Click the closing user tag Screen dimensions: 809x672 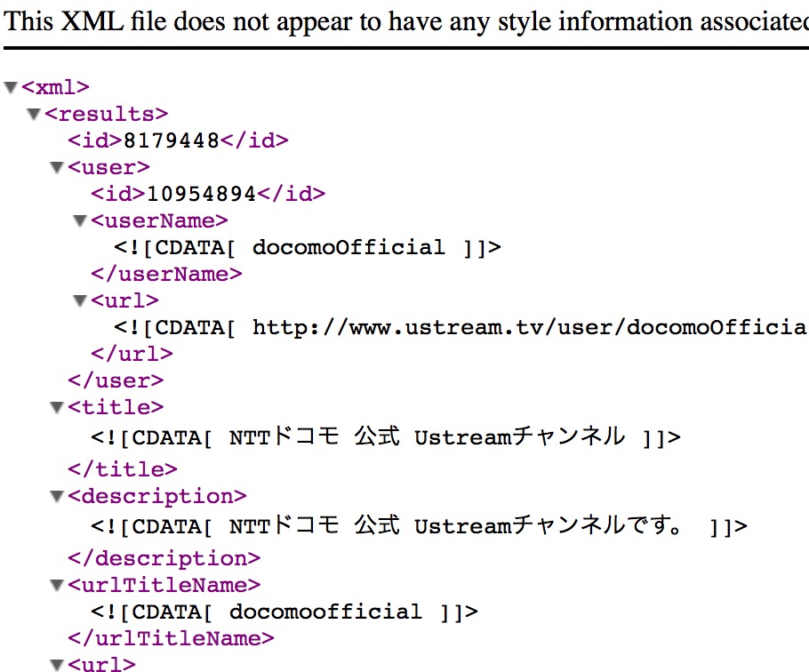[x=116, y=380]
